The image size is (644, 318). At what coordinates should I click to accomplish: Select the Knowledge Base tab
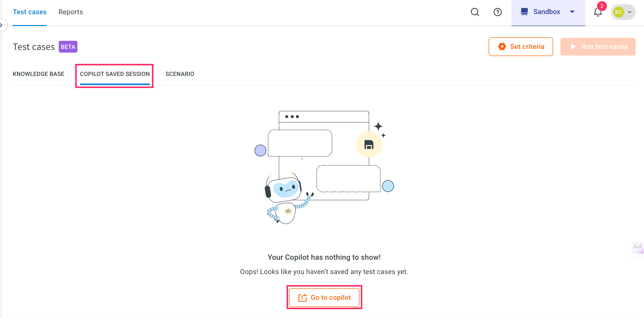[39, 74]
